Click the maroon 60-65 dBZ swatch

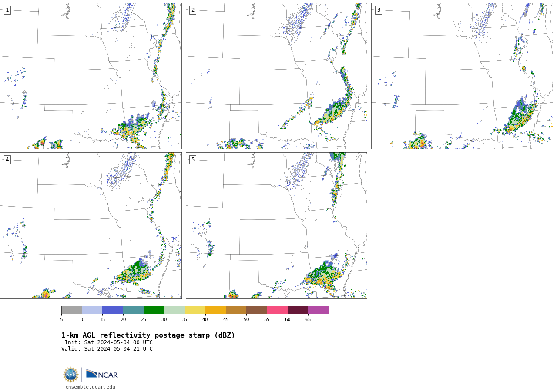pos(298,310)
